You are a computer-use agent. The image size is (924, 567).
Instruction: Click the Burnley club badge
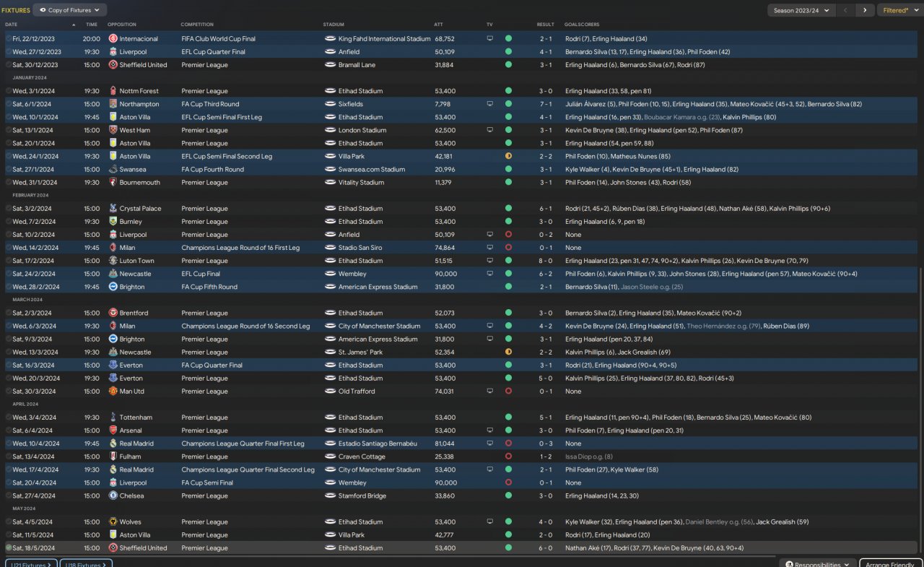pyautogui.click(x=113, y=222)
